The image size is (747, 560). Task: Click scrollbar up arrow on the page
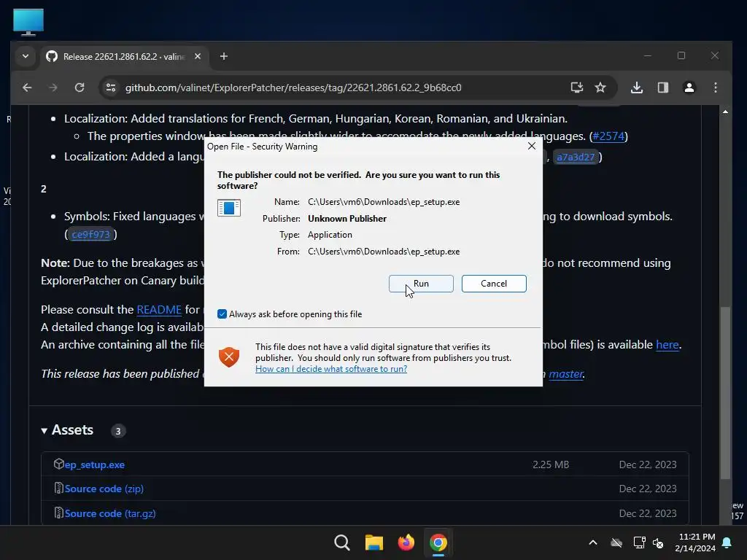[725, 112]
